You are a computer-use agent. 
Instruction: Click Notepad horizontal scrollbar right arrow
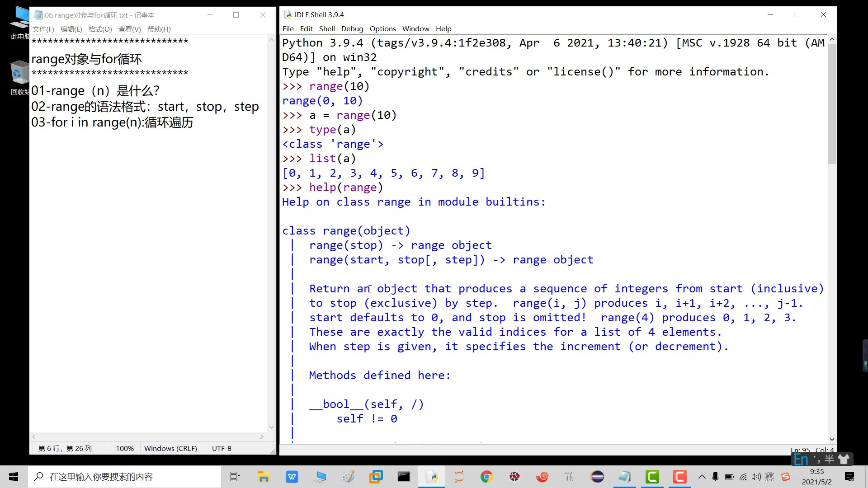[262, 436]
